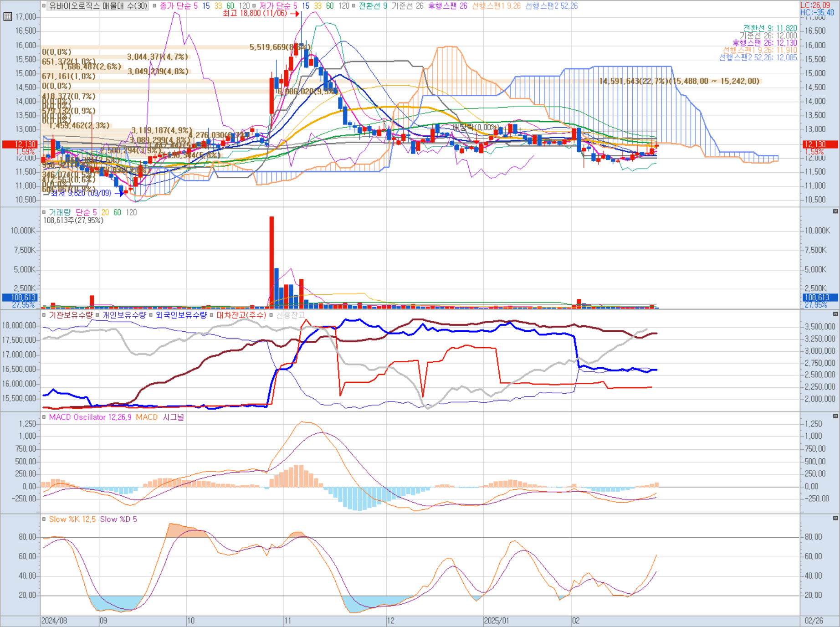Toggle the marker before 신용잔고
This screenshot has width=840, height=627.
(x=271, y=315)
